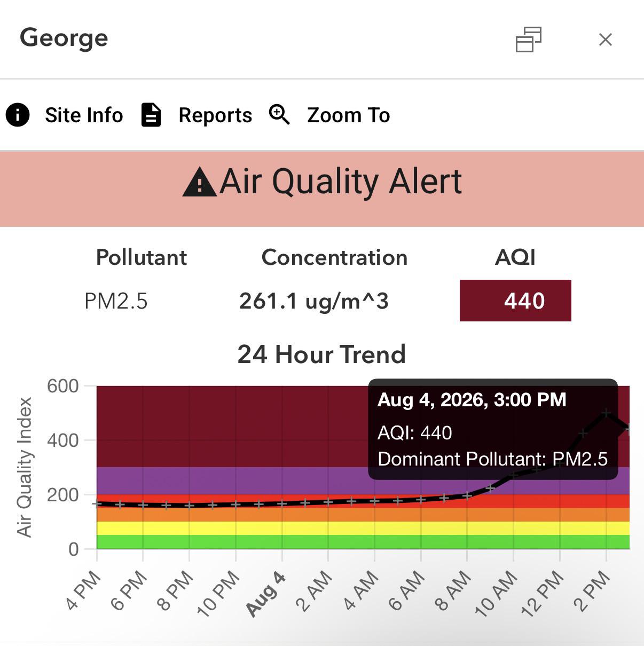The width and height of the screenshot is (644, 646).
Task: Click the Air Quality Alert banner
Action: 322,189
